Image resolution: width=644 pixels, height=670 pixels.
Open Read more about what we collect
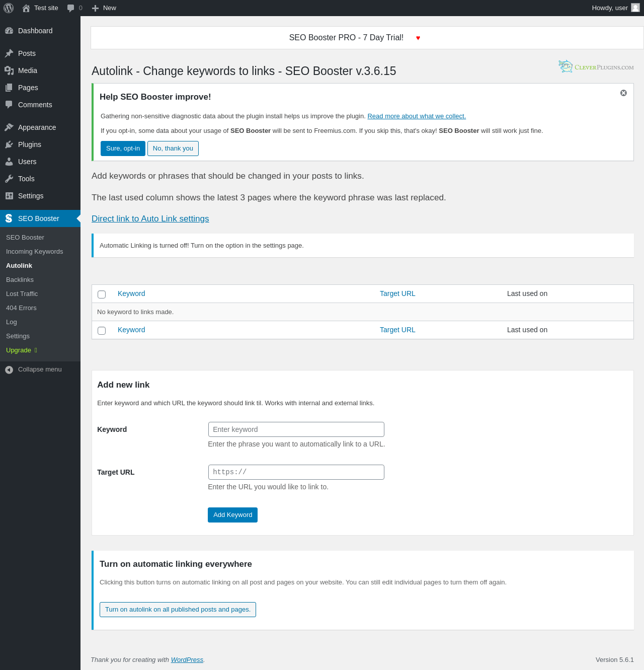[x=417, y=116]
